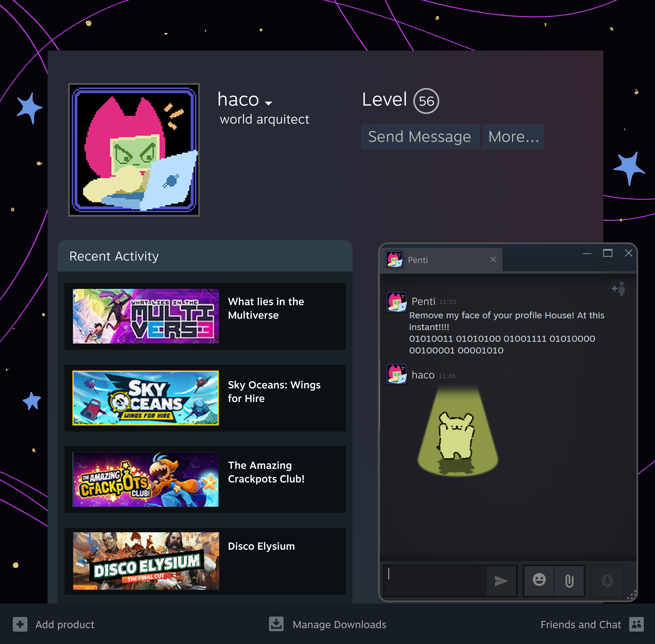Maximize the chat window
Image resolution: width=655 pixels, height=644 pixels.
click(x=608, y=253)
